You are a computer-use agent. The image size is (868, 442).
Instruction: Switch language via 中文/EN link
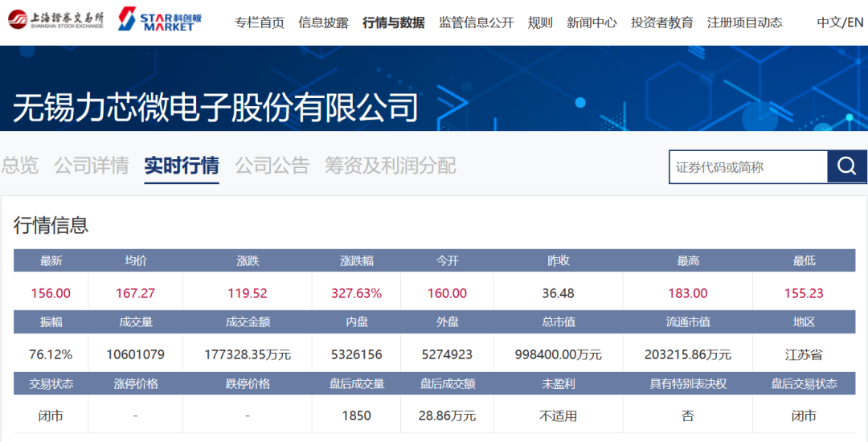[x=840, y=23]
